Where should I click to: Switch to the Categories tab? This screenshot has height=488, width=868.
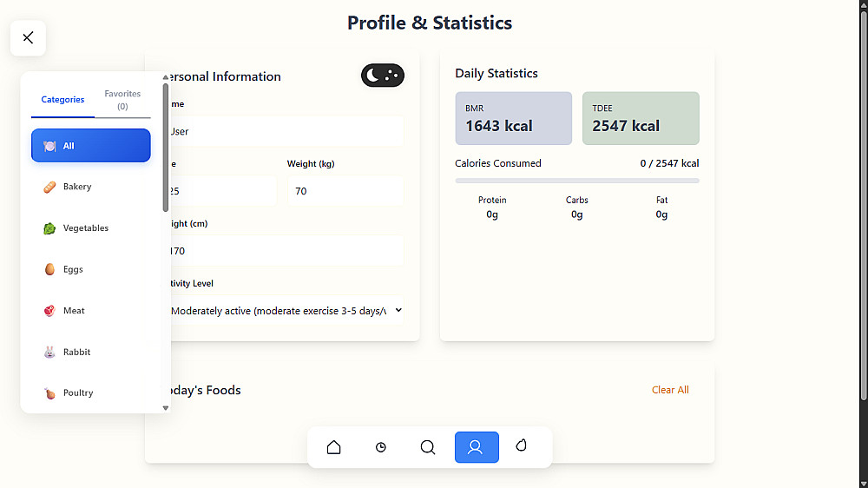(62, 100)
